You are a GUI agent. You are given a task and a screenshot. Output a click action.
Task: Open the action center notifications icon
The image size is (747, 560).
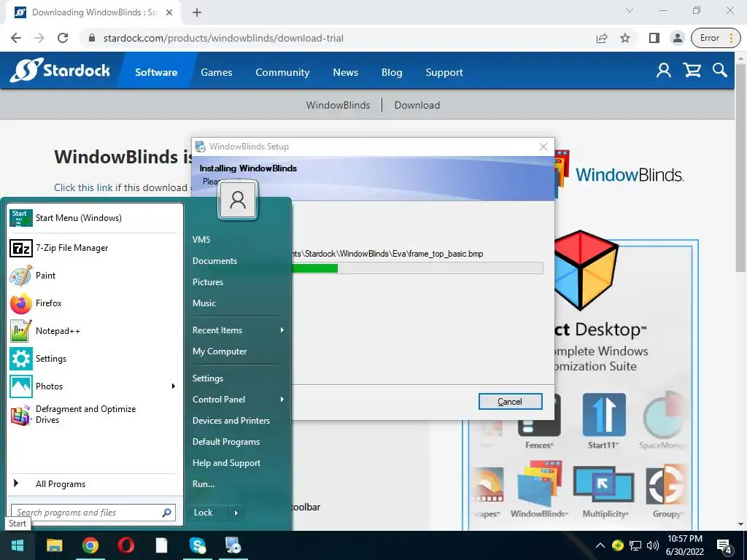click(x=724, y=545)
